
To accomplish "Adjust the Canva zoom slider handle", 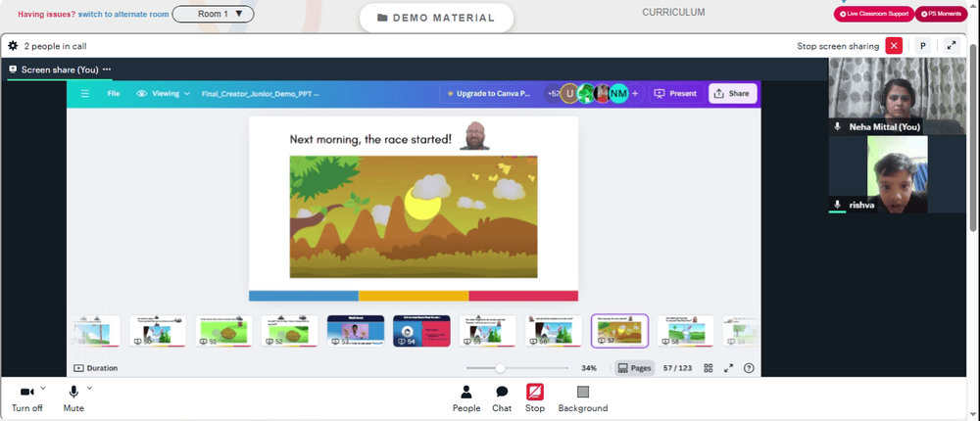I will pyautogui.click(x=500, y=368).
